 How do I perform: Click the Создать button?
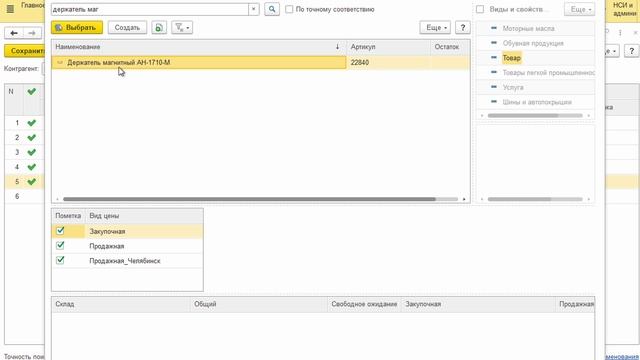[x=127, y=27]
